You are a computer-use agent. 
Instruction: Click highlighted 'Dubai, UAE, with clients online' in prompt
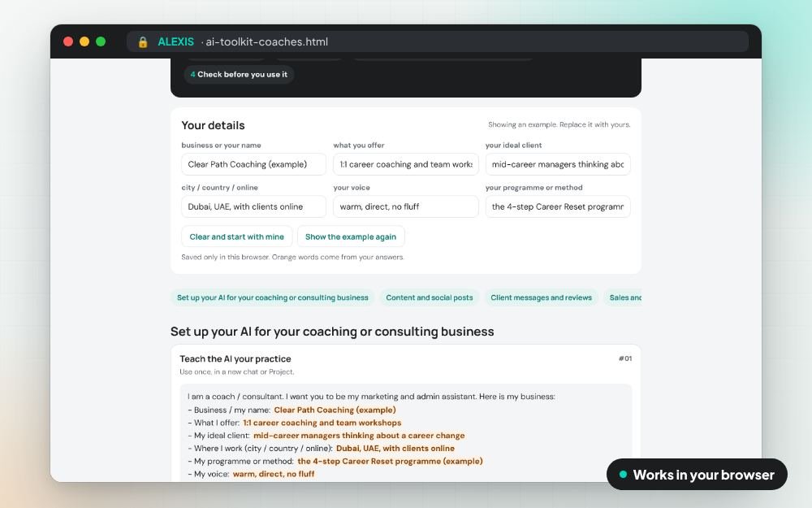point(395,449)
